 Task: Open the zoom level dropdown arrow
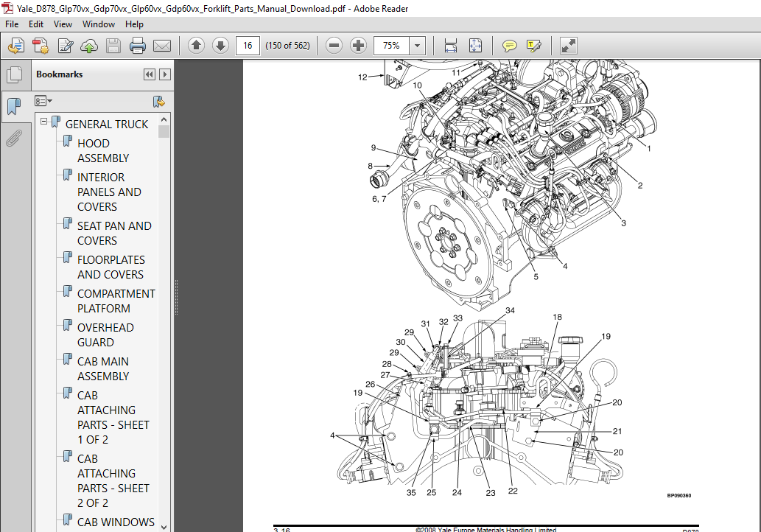tap(418, 46)
